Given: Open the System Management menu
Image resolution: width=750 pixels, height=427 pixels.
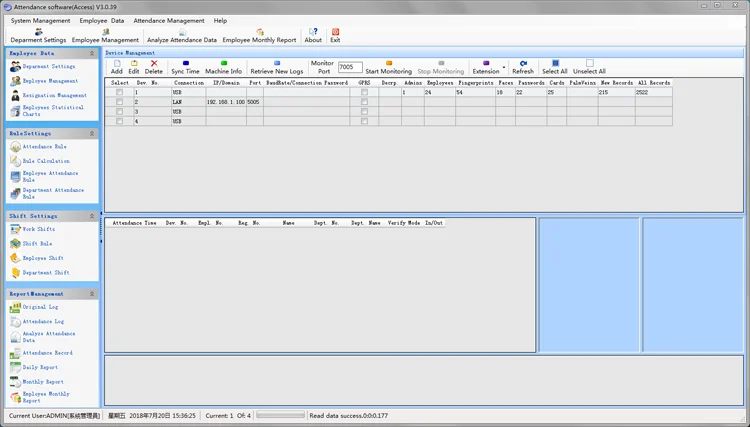Looking at the screenshot, I should pos(40,20).
